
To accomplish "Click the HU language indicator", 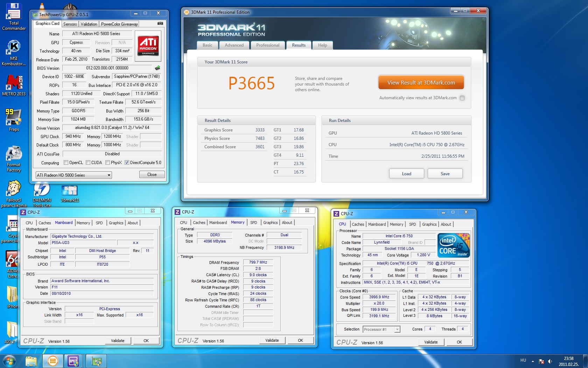I will pyautogui.click(x=523, y=360).
